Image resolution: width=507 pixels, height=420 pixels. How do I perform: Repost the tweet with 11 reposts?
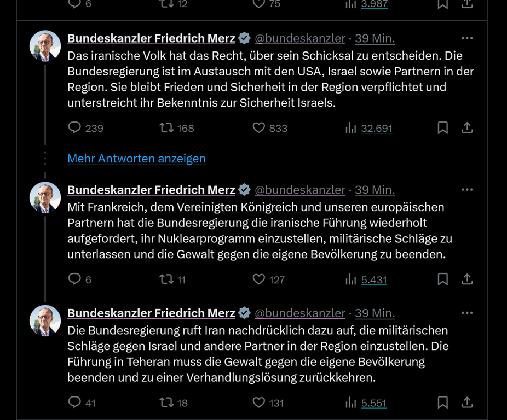coord(166,279)
